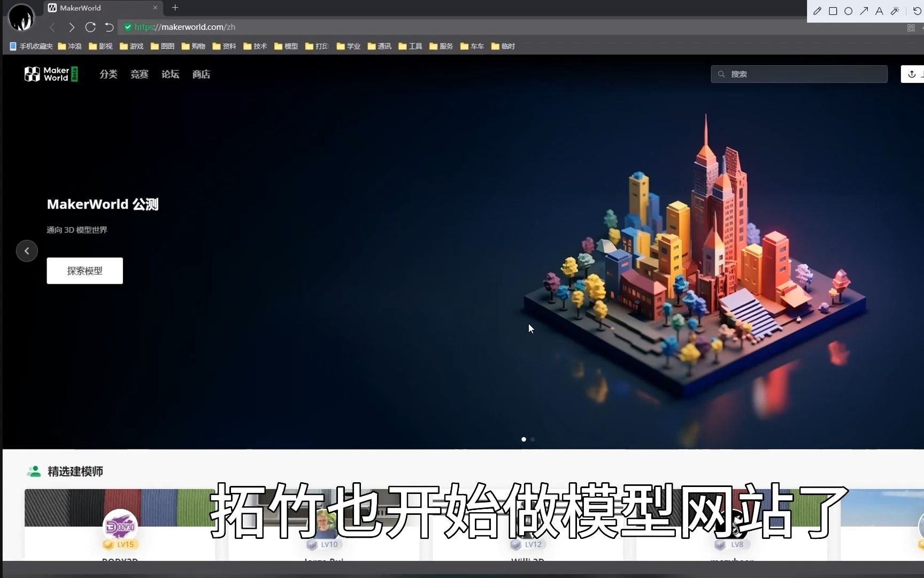Click the 3D city banner image

pyautogui.click(x=695, y=257)
